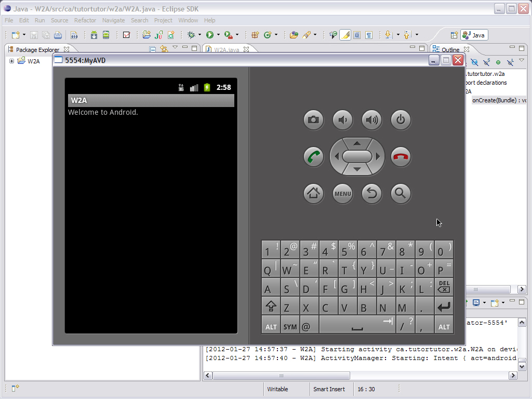Open the Debug configurations dropdown arrow
This screenshot has width=532, height=399.
coord(199,35)
